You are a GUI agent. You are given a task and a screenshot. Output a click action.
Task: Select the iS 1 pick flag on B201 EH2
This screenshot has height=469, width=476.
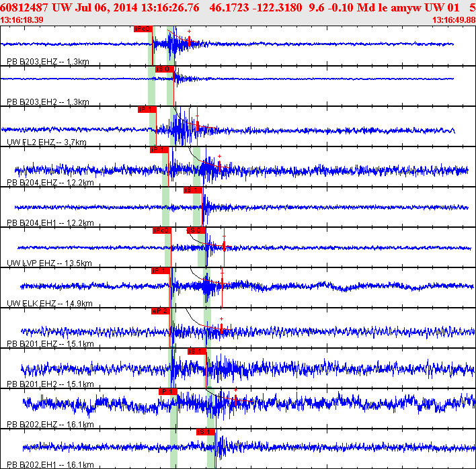tap(196, 351)
